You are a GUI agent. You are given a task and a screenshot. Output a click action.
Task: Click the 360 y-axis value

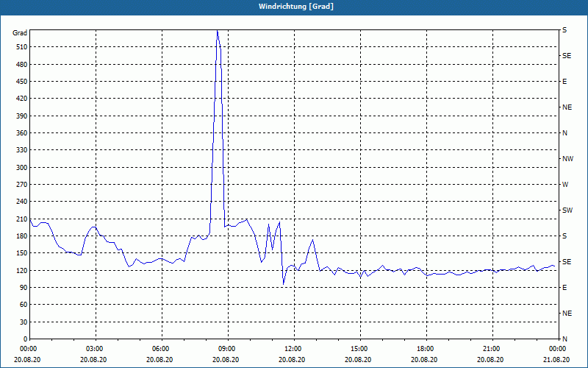(23, 133)
